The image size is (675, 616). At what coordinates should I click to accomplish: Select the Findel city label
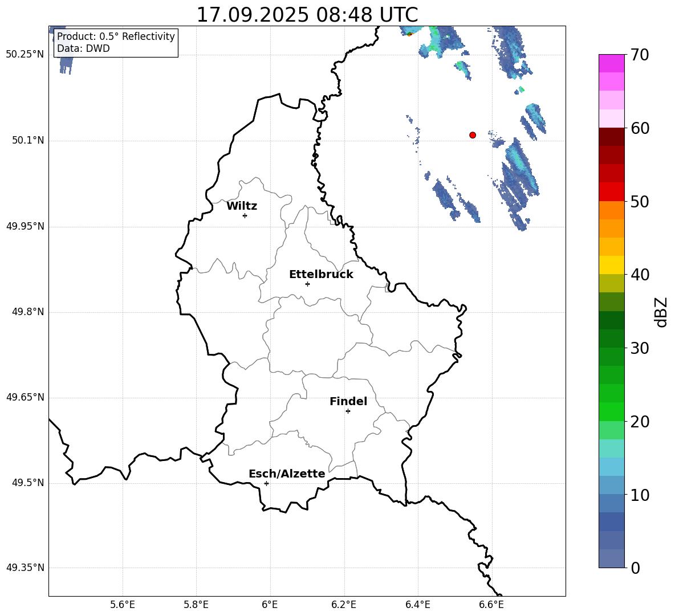(x=348, y=401)
